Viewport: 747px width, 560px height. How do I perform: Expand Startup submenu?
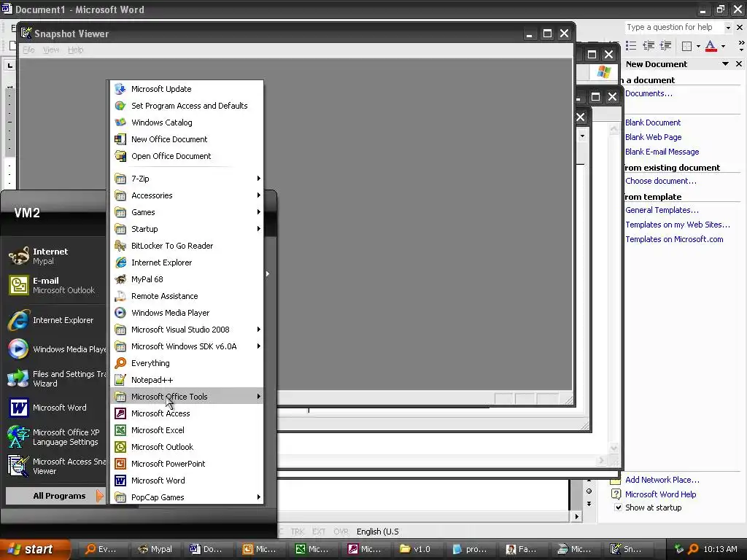pyautogui.click(x=187, y=229)
